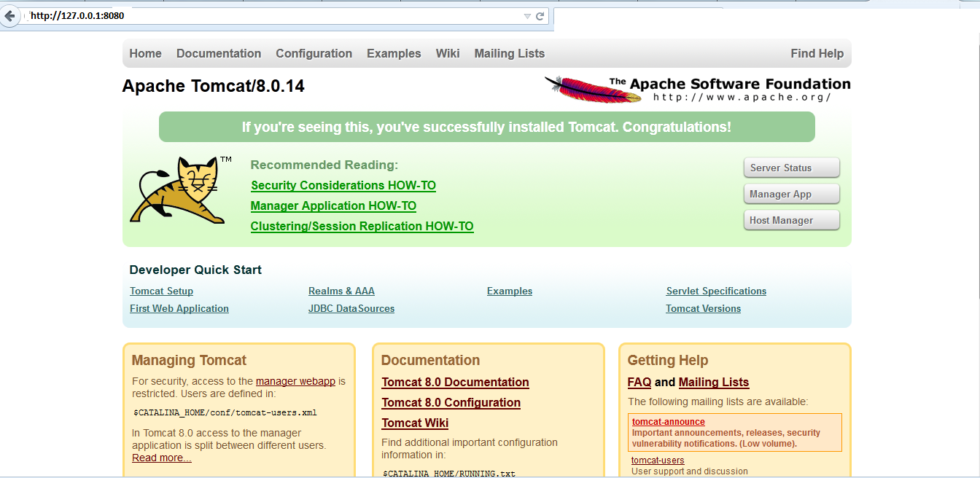Open the Host Manager button
Viewport: 980px width, 478px height.
point(791,221)
